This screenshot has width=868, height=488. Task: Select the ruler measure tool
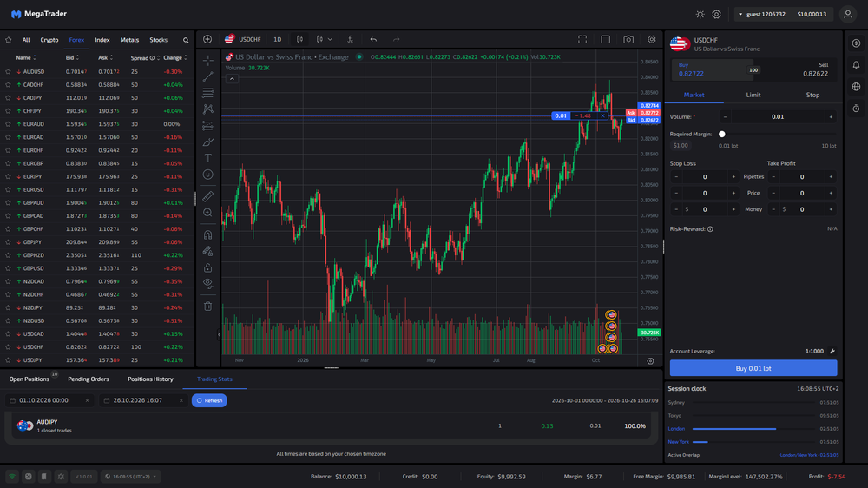pyautogui.click(x=207, y=196)
